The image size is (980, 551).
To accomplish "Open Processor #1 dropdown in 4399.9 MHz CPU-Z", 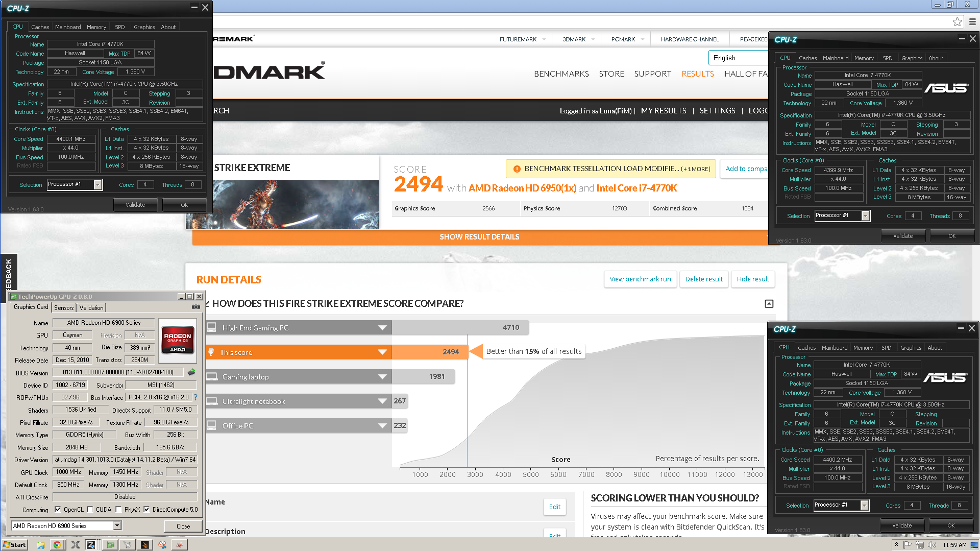I will (865, 216).
